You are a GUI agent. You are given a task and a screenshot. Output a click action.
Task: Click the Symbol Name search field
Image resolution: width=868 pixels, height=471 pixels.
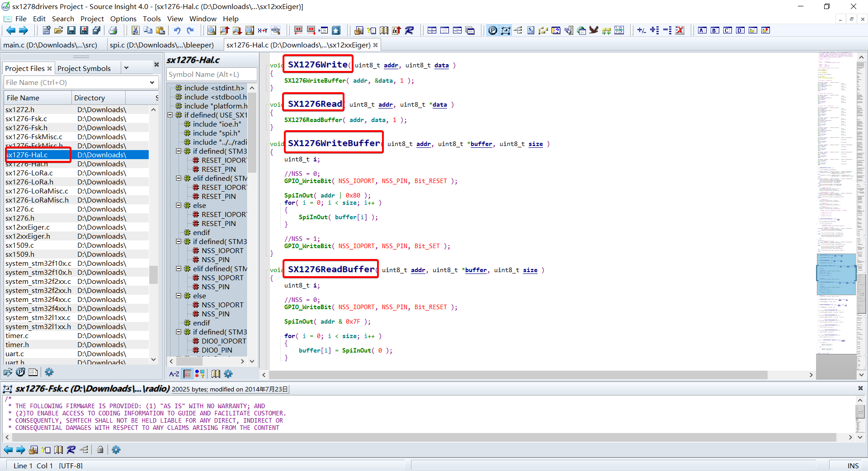click(211, 75)
